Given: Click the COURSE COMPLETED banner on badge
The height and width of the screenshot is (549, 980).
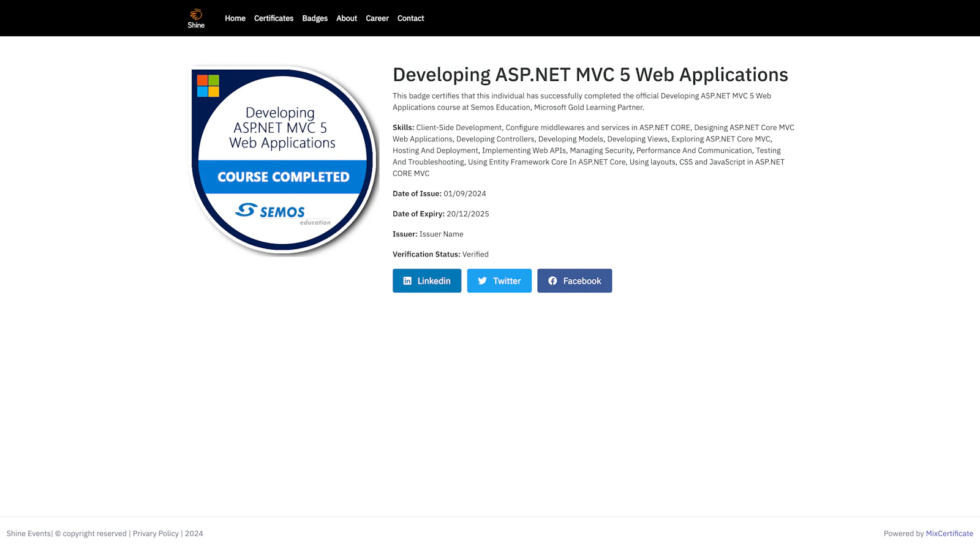Looking at the screenshot, I should [283, 177].
